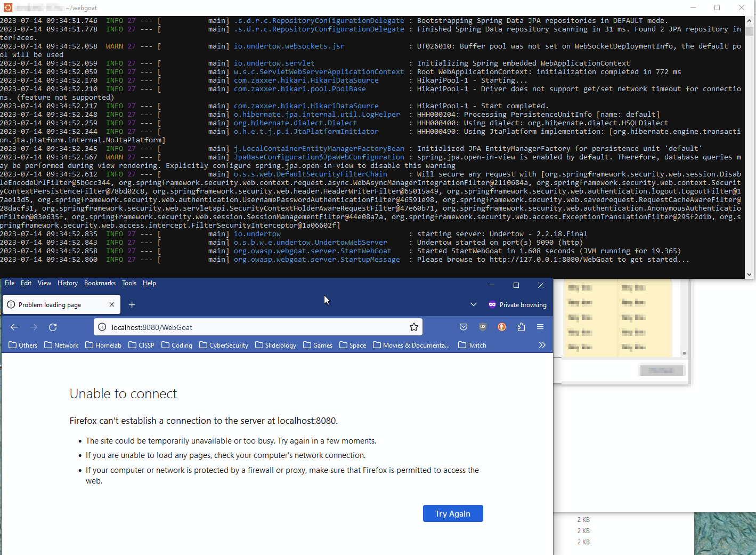Click the 'Unable to connect' heading
Screen dimensions: 756x555
pyautogui.click(x=123, y=393)
